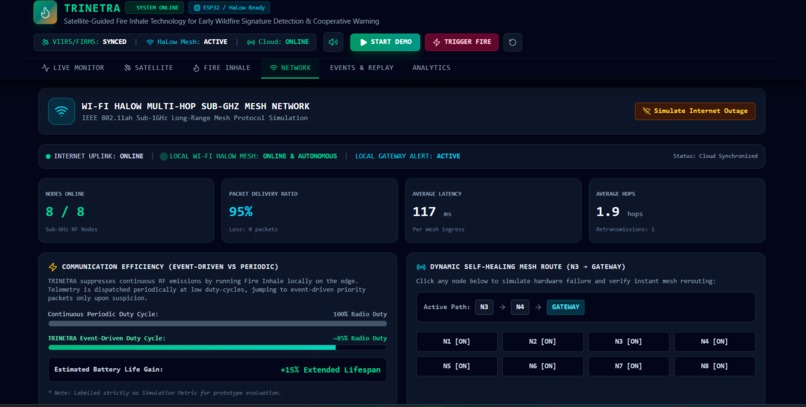
Task: Toggle node N8 [ON]
Action: click(x=715, y=366)
